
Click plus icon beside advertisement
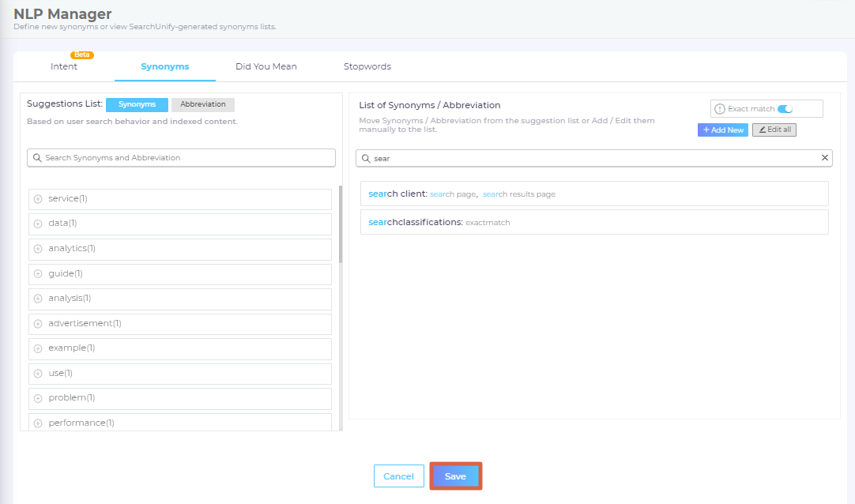coord(38,324)
